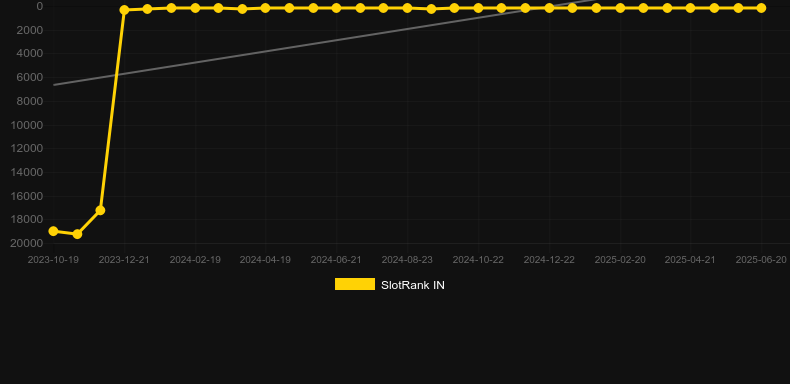Select the data point above 2023-12-21

[x=124, y=10]
